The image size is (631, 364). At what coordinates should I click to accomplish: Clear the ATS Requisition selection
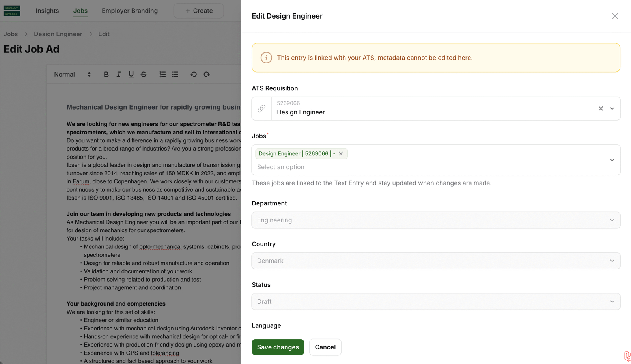(x=601, y=108)
